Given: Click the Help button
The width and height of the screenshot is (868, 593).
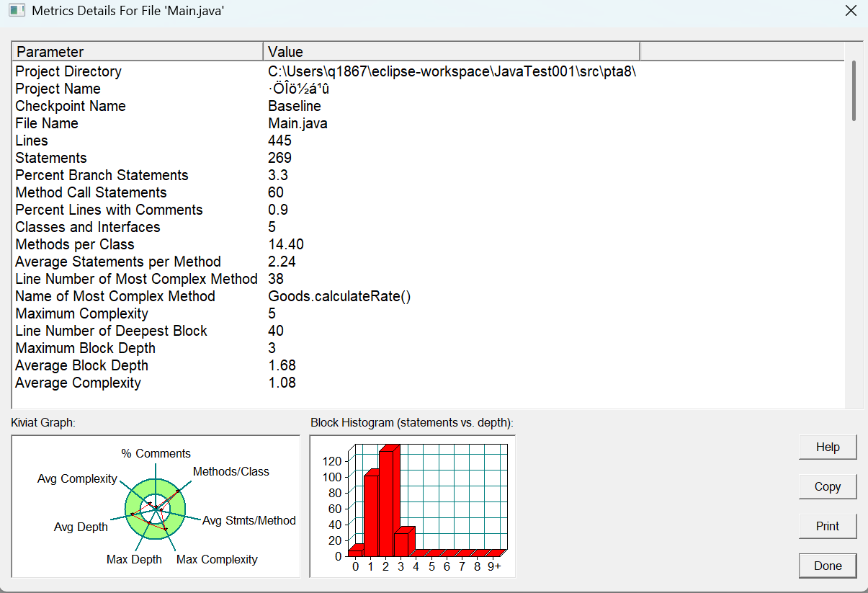Looking at the screenshot, I should tap(828, 447).
